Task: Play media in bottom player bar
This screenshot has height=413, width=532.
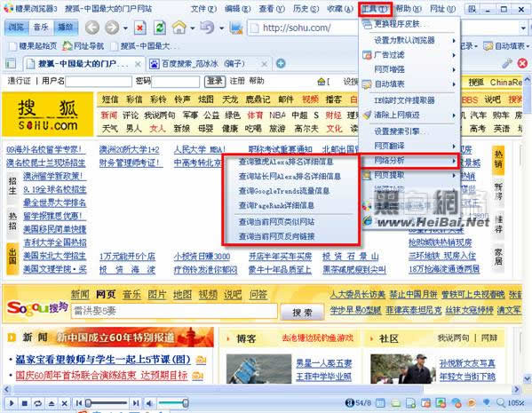Action: tap(12, 403)
